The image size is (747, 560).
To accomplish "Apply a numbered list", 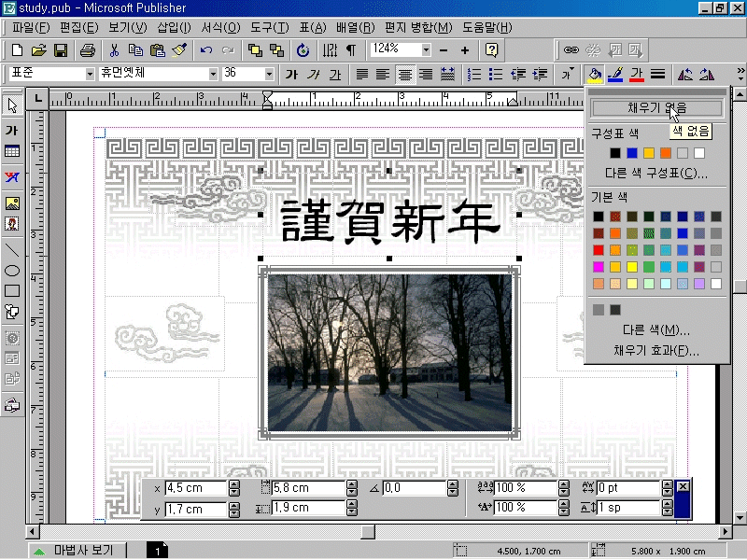I will pyautogui.click(x=474, y=75).
